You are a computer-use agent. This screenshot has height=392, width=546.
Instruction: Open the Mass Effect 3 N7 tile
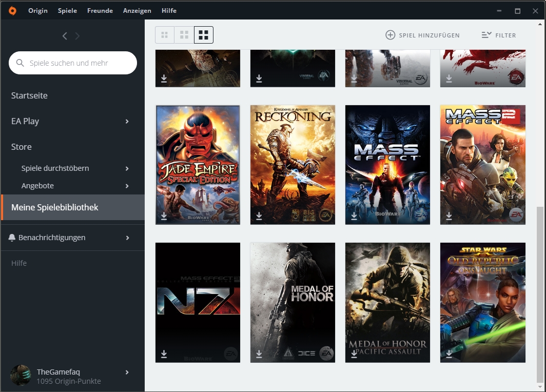(x=198, y=303)
